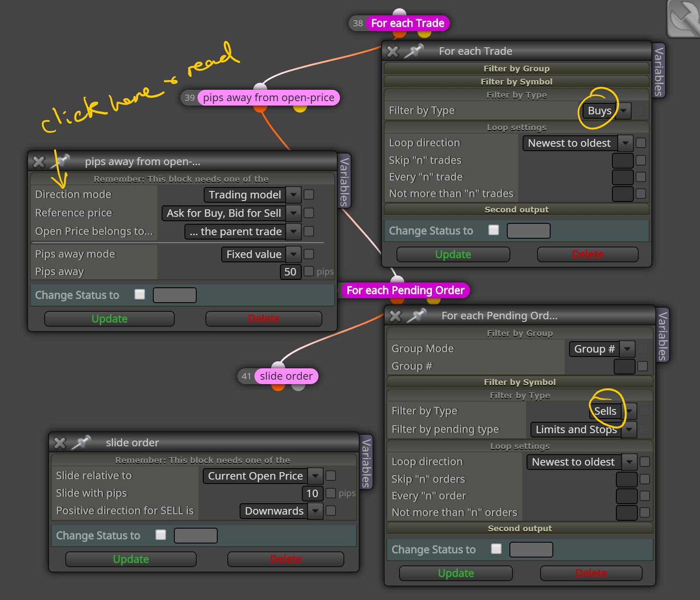Screen dimensions: 700x600
Task: Click Delete in pips away panel
Action: click(x=264, y=319)
